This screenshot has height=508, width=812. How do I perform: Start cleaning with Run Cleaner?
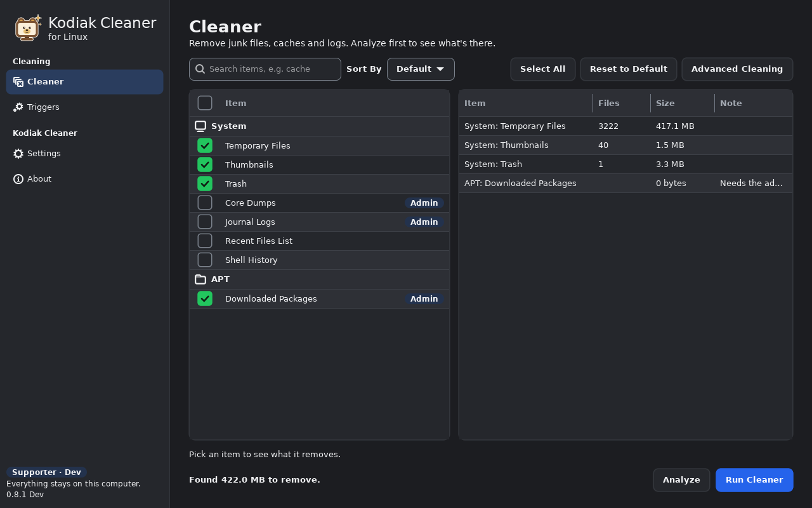[754, 480]
